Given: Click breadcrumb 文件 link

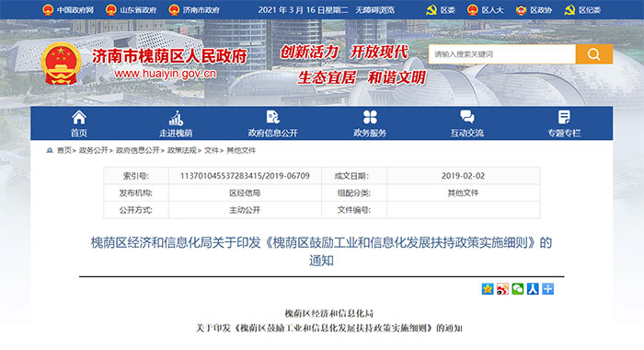Looking at the screenshot, I should tap(212, 150).
